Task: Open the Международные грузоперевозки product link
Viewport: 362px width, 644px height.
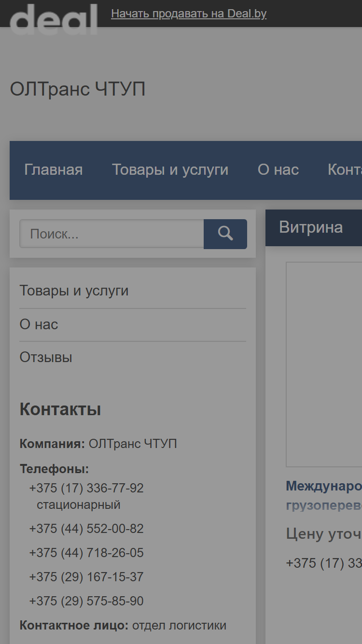Action: click(324, 495)
